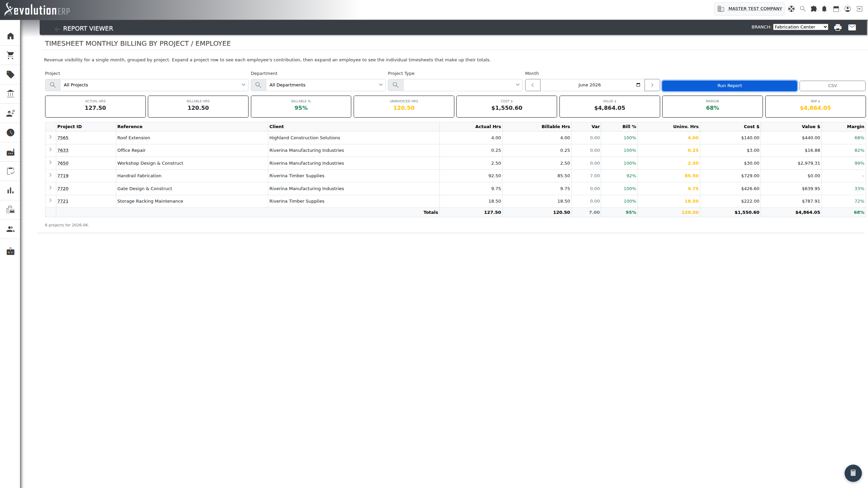Click the Run Report button

[x=729, y=86]
